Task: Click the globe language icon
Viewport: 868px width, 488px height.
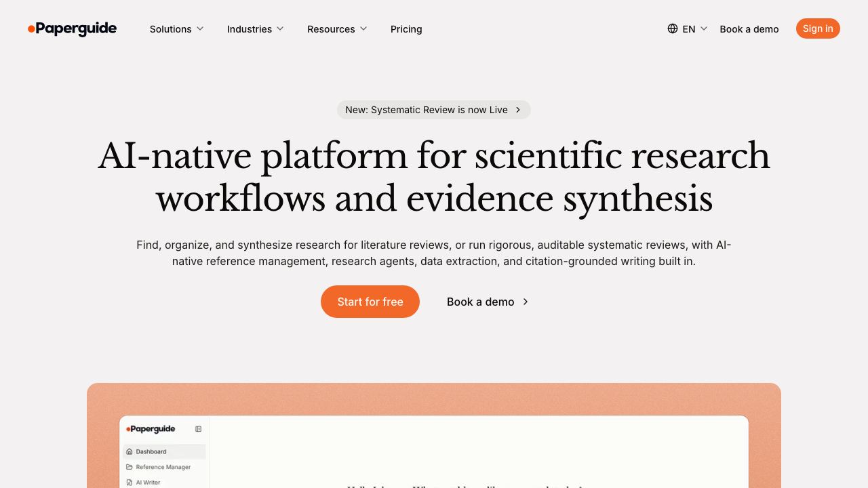Action: pos(673,28)
